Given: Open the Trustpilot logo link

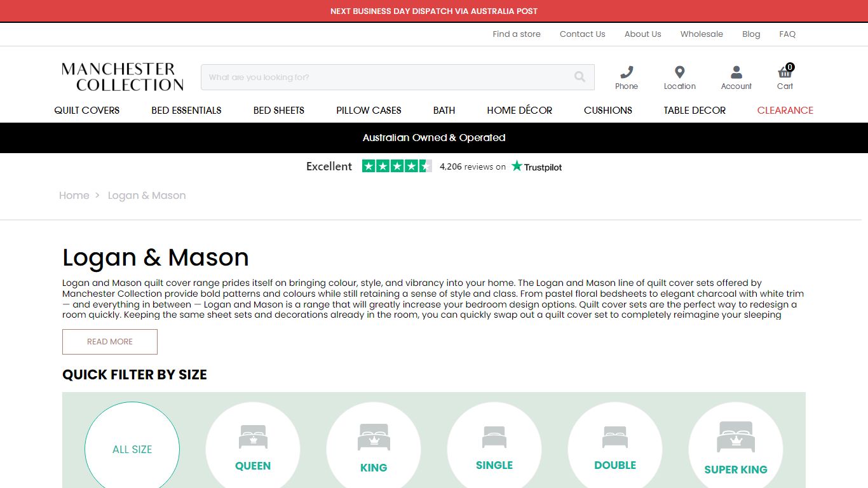Looking at the screenshot, I should coord(537,166).
